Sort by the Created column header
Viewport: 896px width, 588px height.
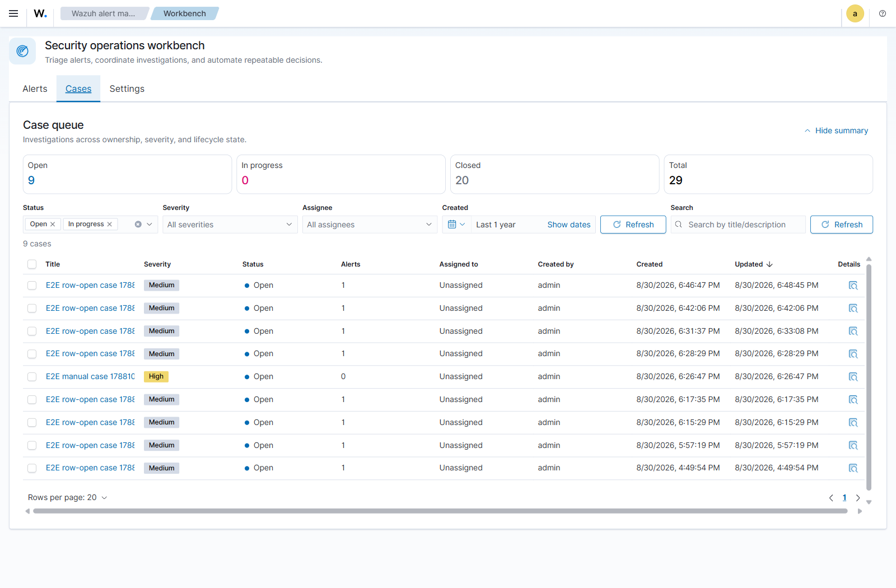(x=649, y=264)
